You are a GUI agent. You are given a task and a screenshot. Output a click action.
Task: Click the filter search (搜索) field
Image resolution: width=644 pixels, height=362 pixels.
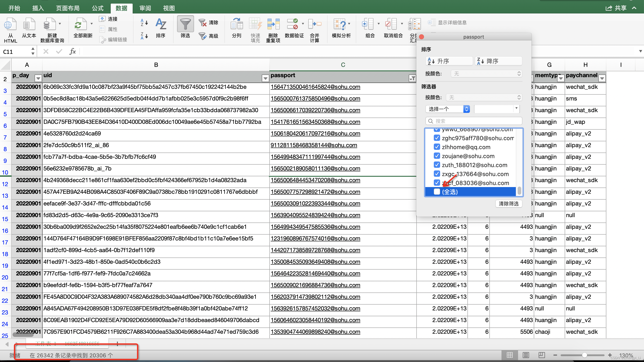[x=474, y=121]
